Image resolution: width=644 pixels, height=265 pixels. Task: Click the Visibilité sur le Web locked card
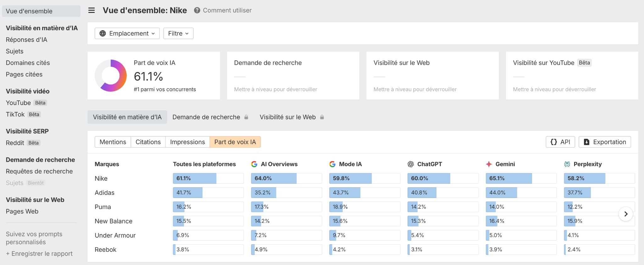[433, 76]
